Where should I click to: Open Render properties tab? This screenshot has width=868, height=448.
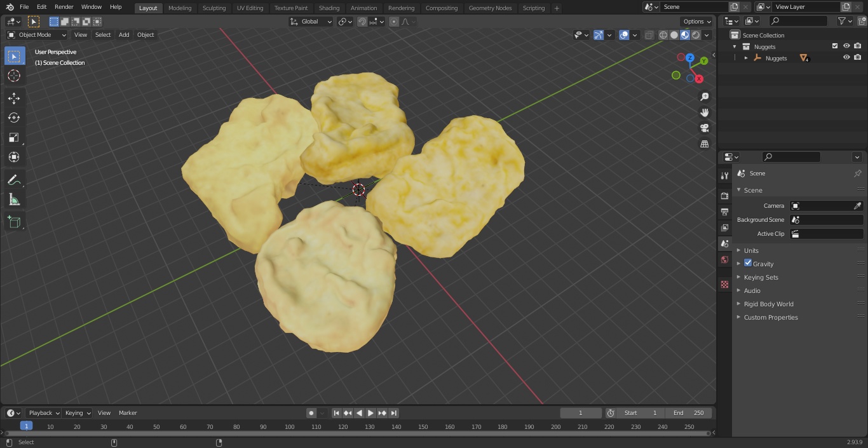pyautogui.click(x=724, y=196)
